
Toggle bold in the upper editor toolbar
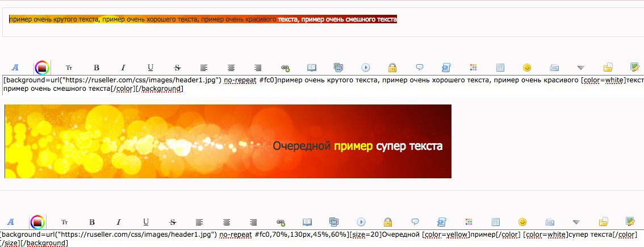[x=97, y=68]
